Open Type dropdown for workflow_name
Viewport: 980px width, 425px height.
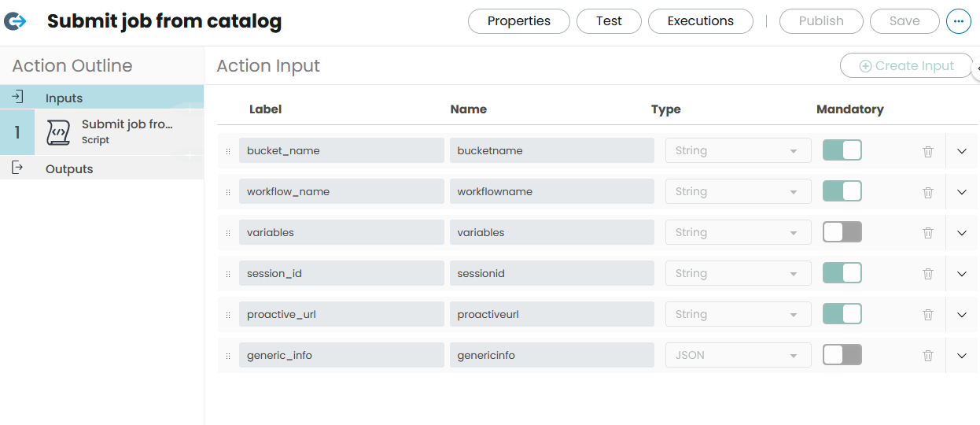738,191
